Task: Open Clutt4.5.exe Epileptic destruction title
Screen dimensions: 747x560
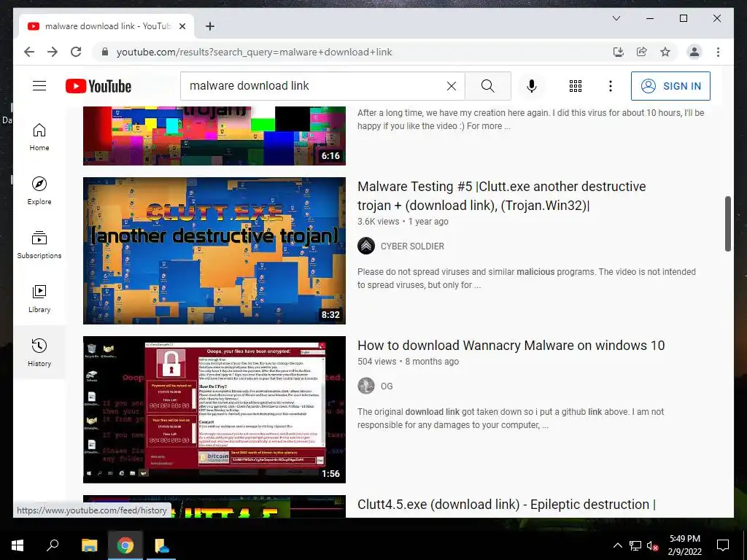Action: pyautogui.click(x=506, y=505)
